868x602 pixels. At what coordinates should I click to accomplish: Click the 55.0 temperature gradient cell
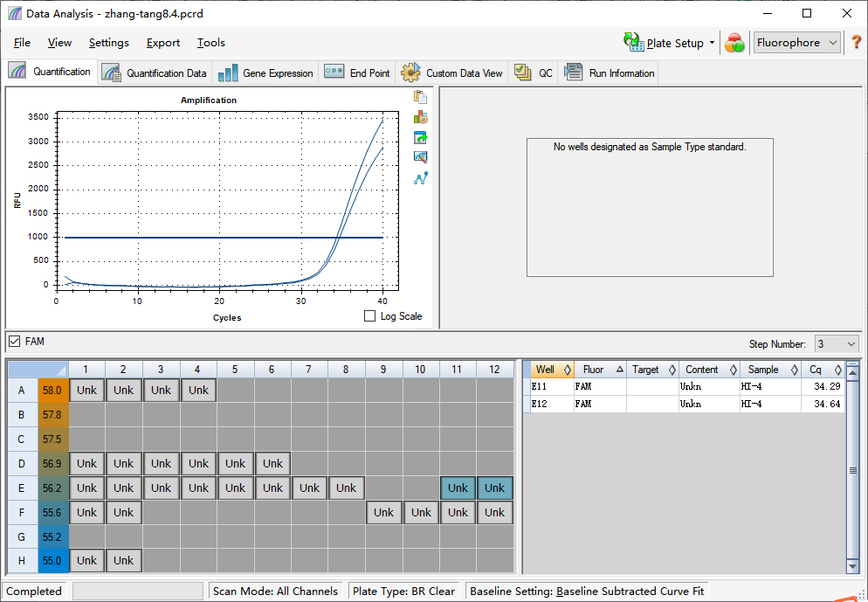[x=52, y=560]
